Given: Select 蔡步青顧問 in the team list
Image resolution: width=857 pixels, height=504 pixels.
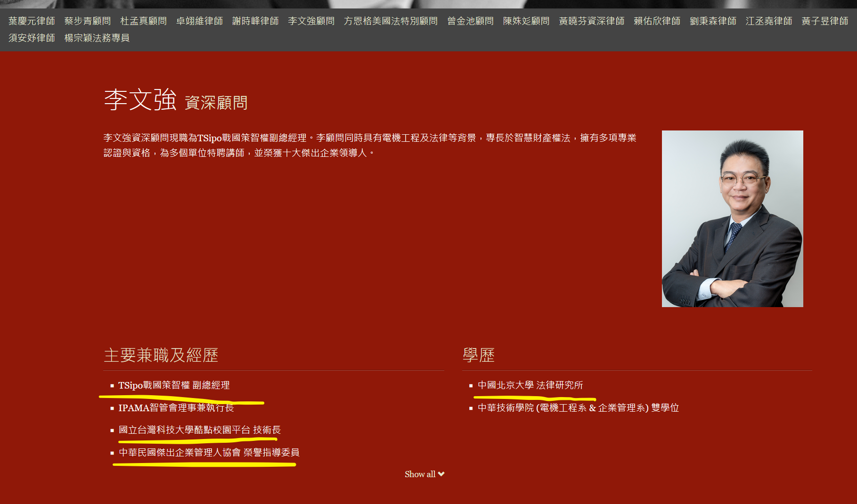Looking at the screenshot, I should tap(88, 21).
